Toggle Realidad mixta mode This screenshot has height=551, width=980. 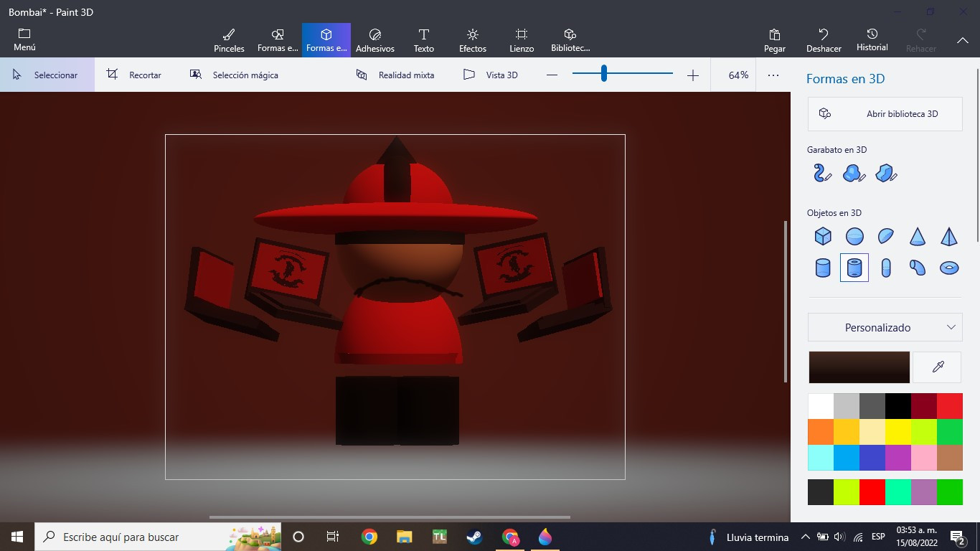click(x=396, y=75)
